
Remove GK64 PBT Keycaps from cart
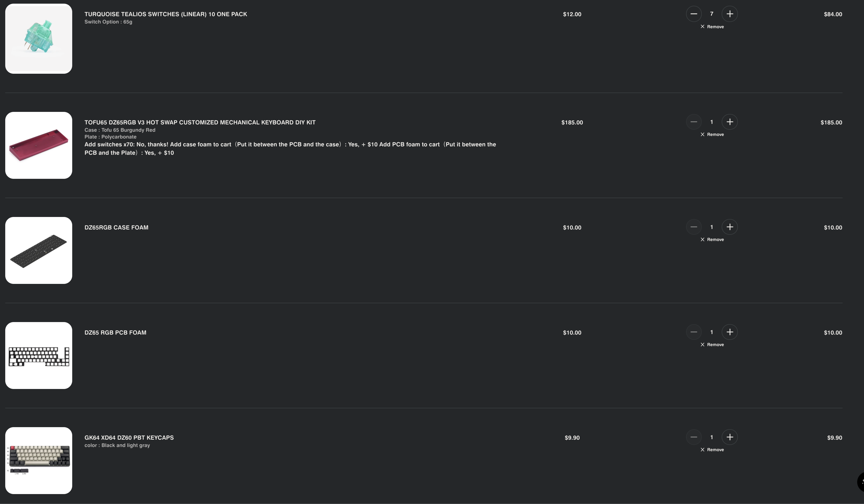[x=712, y=450]
